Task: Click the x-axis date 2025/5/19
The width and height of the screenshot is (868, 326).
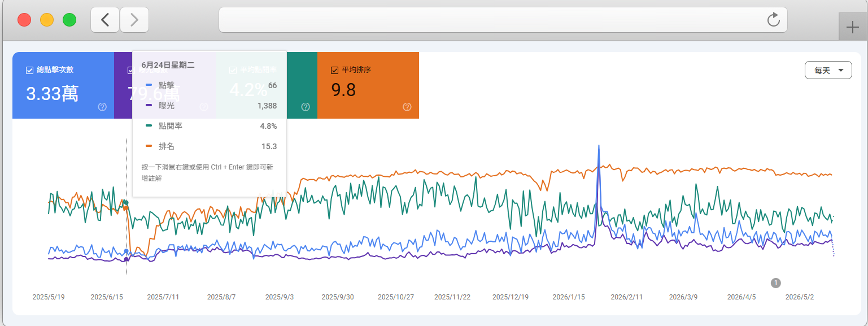Action: 49,297
